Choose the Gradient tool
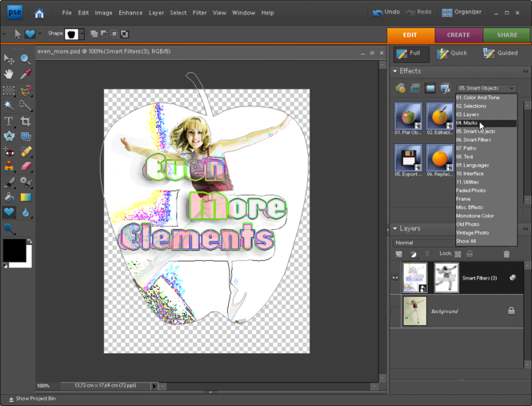Image resolution: width=532 pixels, height=406 pixels. [x=26, y=197]
